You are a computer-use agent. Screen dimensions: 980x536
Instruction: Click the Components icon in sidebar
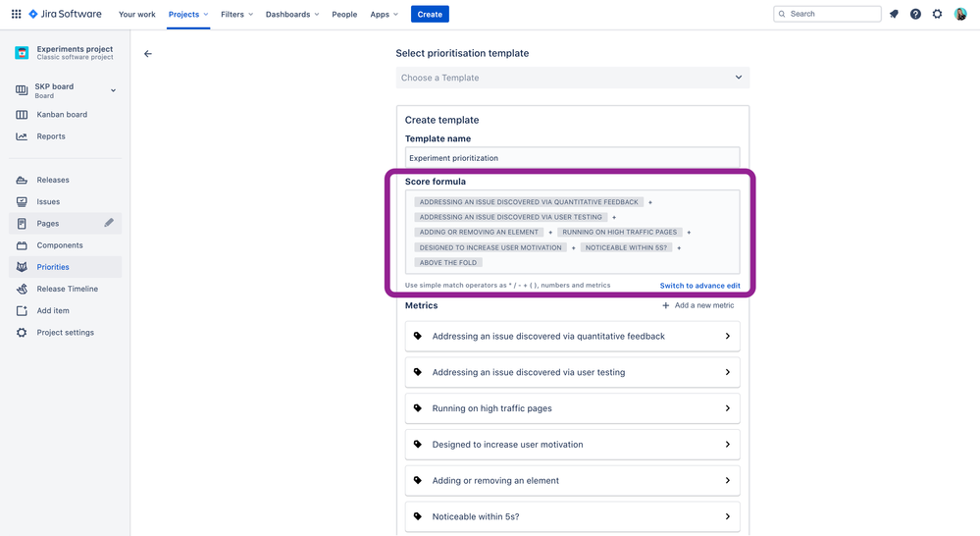(x=22, y=245)
